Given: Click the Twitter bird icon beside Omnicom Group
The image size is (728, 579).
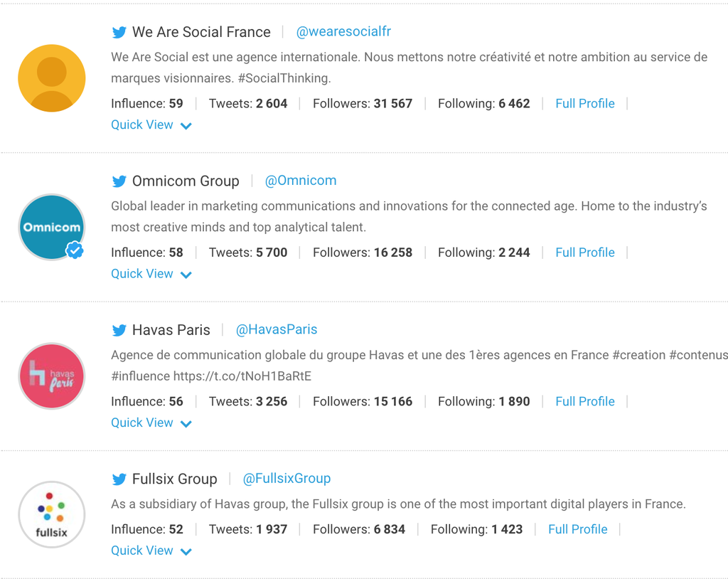Looking at the screenshot, I should pyautogui.click(x=119, y=181).
